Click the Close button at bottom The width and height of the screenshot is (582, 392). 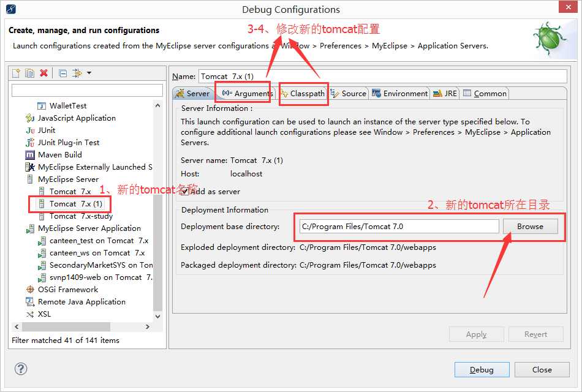[x=542, y=370]
